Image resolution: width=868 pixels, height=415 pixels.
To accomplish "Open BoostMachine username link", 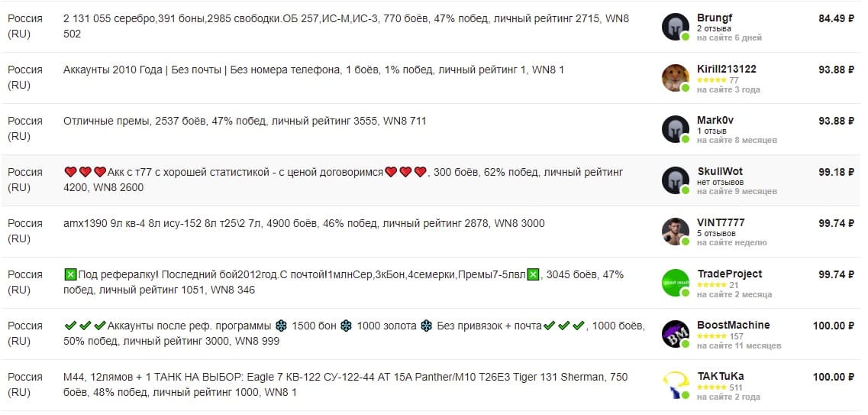I will click(x=733, y=325).
